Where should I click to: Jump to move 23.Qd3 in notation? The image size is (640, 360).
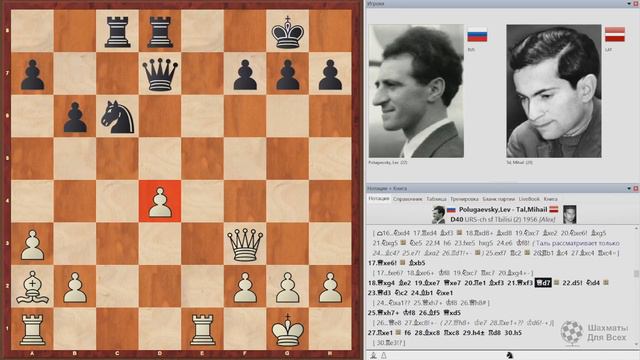[x=380, y=293]
